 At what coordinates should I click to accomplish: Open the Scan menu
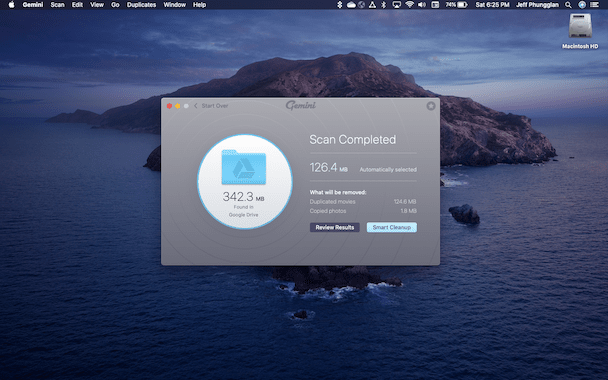(x=57, y=5)
